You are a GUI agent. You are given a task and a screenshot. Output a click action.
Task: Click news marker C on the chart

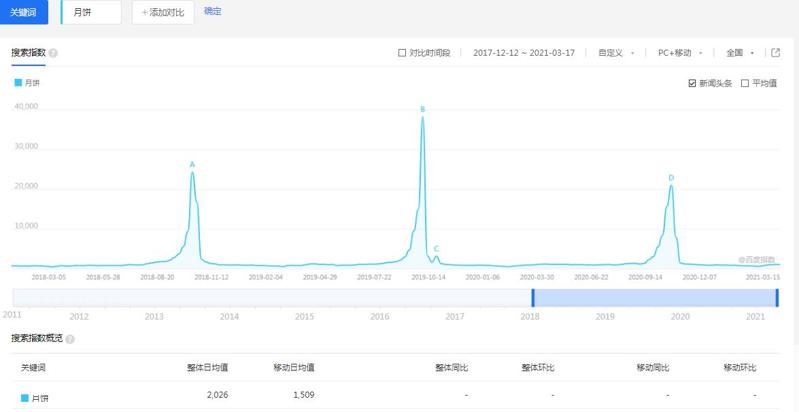[x=436, y=248]
